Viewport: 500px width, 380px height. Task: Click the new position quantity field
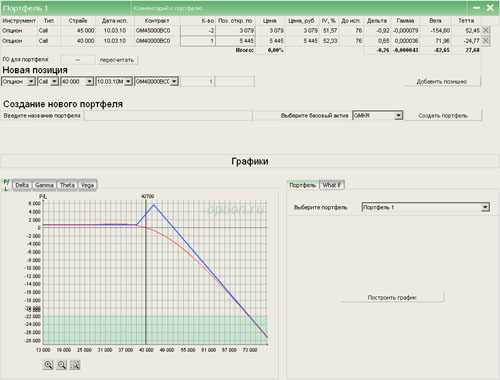click(198, 82)
